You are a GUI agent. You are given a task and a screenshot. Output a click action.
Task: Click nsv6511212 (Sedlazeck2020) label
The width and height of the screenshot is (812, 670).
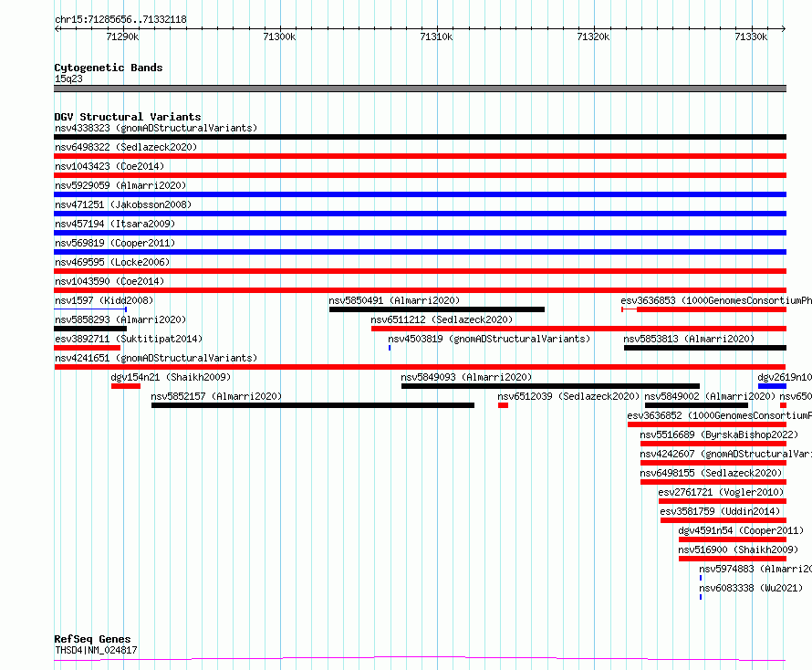pyautogui.click(x=442, y=319)
